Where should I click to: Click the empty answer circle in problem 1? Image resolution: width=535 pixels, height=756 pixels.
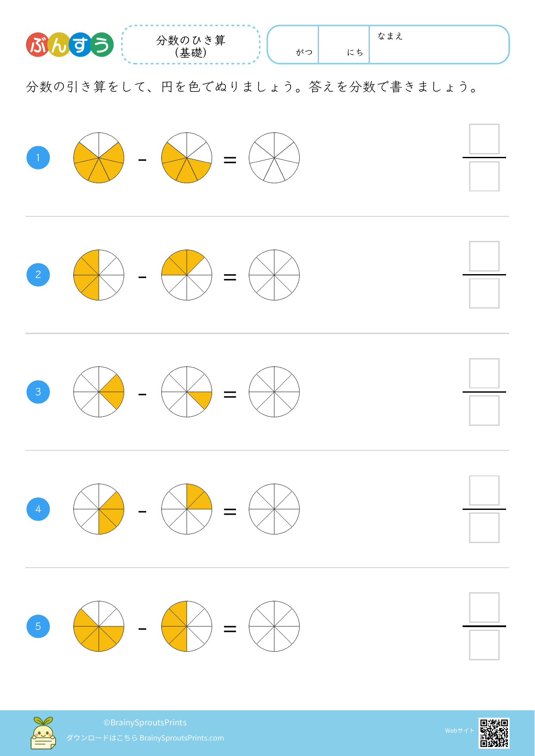[x=274, y=158]
